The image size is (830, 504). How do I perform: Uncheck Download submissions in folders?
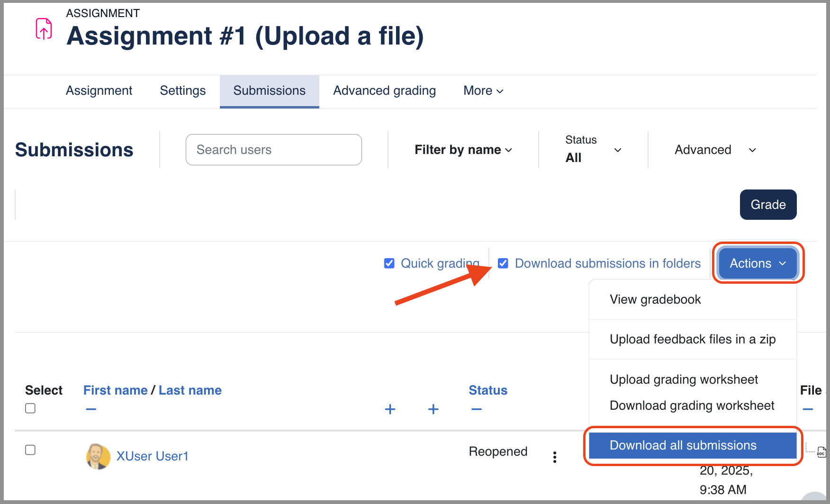503,263
